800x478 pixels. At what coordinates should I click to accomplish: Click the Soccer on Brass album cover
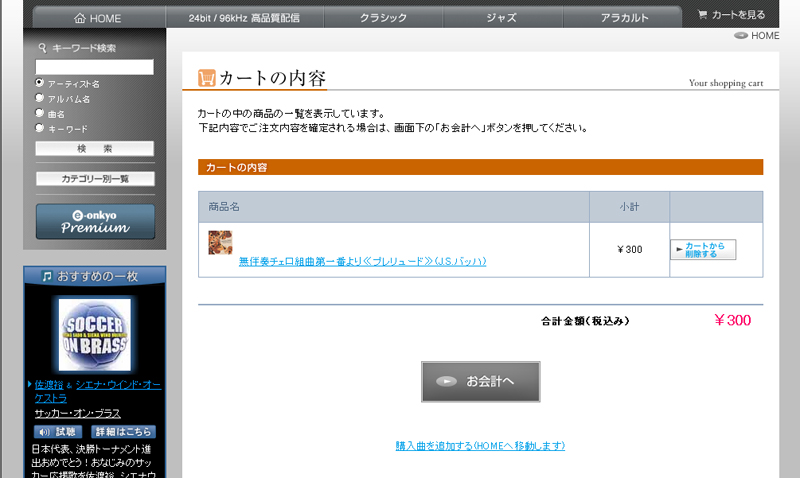tap(95, 335)
